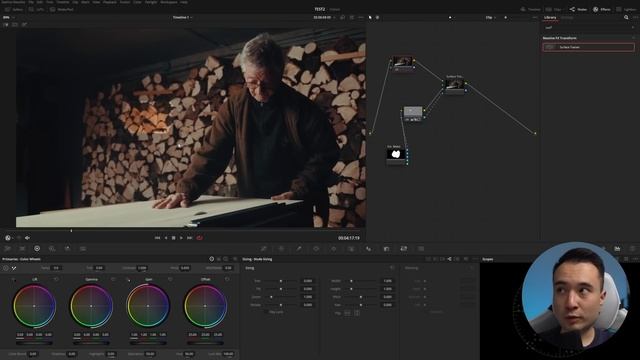640x360 pixels.
Task: Toggle the Lightbox view
Action: (626, 9)
